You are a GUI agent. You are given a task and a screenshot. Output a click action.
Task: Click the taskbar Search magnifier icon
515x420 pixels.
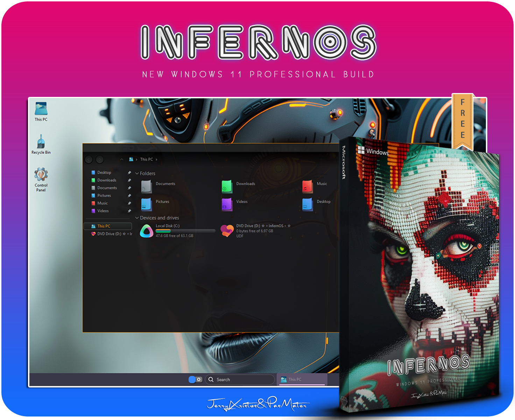(211, 379)
